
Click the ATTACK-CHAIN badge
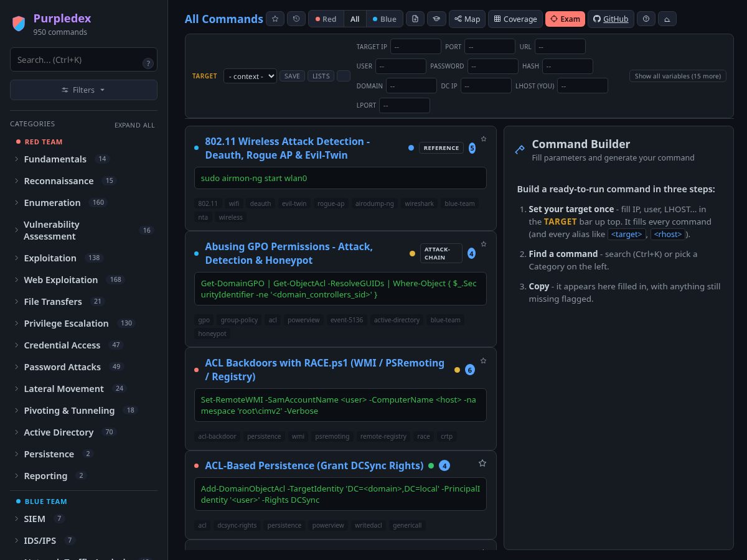[x=441, y=253]
